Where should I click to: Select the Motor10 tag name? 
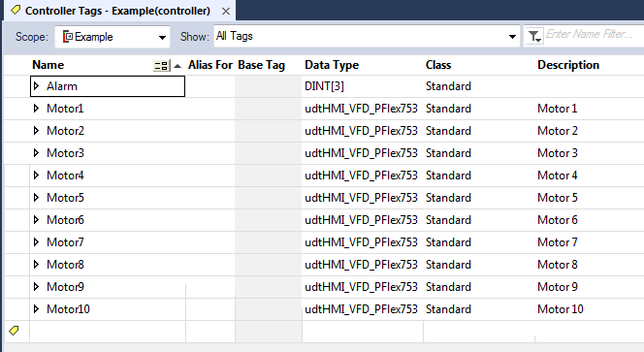click(68, 309)
